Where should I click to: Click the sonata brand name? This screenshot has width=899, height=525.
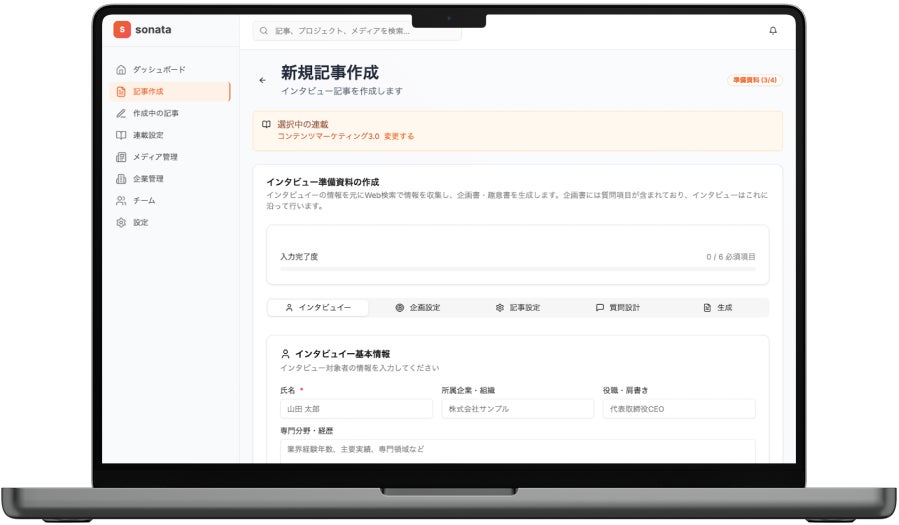tap(153, 30)
